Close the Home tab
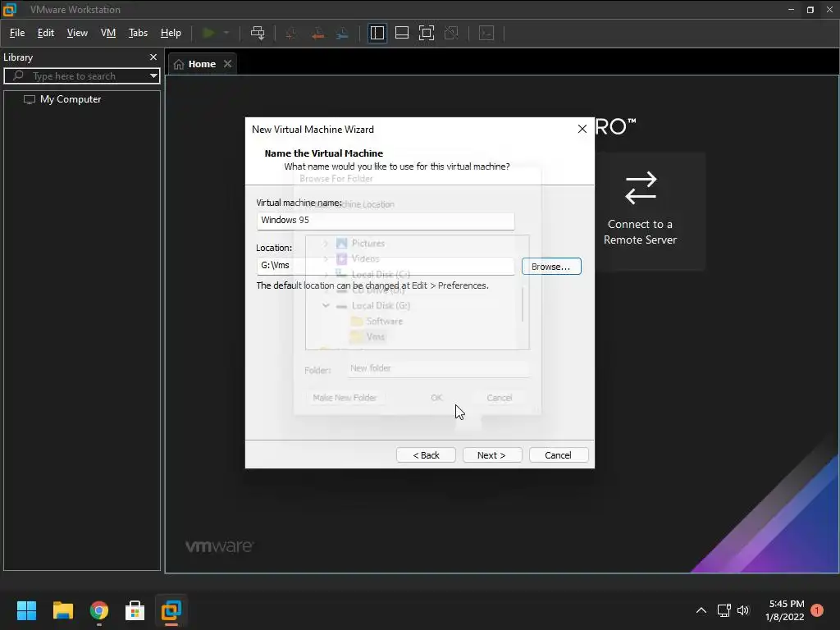 tap(228, 64)
